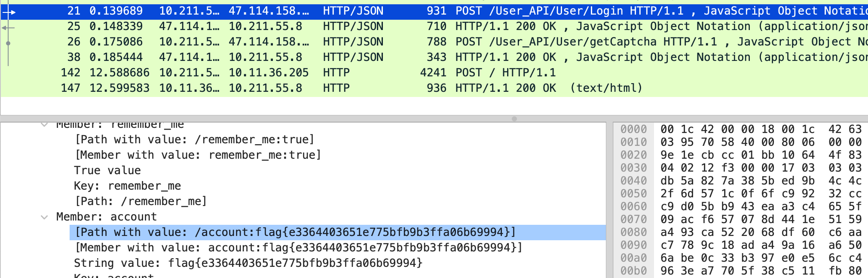Screen dimensions: 868x278
Task: Click the Member: account label
Action: (x=107, y=217)
